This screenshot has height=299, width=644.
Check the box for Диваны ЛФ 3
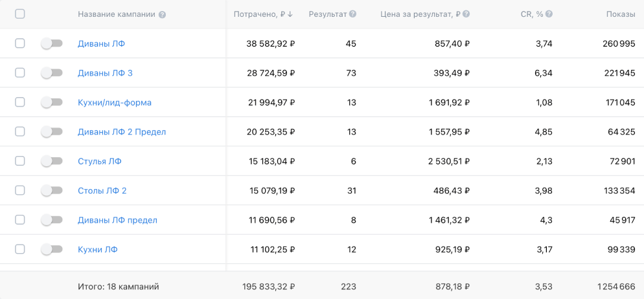pyautogui.click(x=19, y=72)
